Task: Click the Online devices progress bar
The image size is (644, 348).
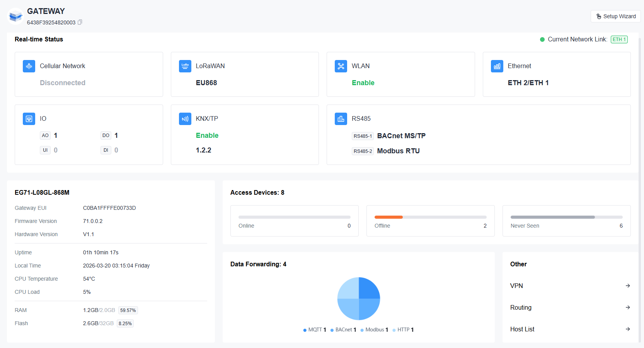Action: pos(294,217)
